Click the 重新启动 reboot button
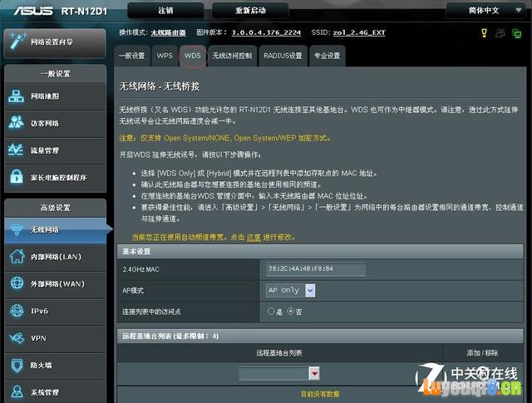 (250, 11)
